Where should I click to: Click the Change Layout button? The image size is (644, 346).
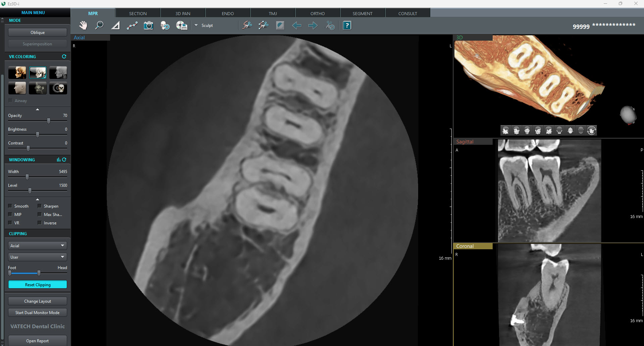37,301
